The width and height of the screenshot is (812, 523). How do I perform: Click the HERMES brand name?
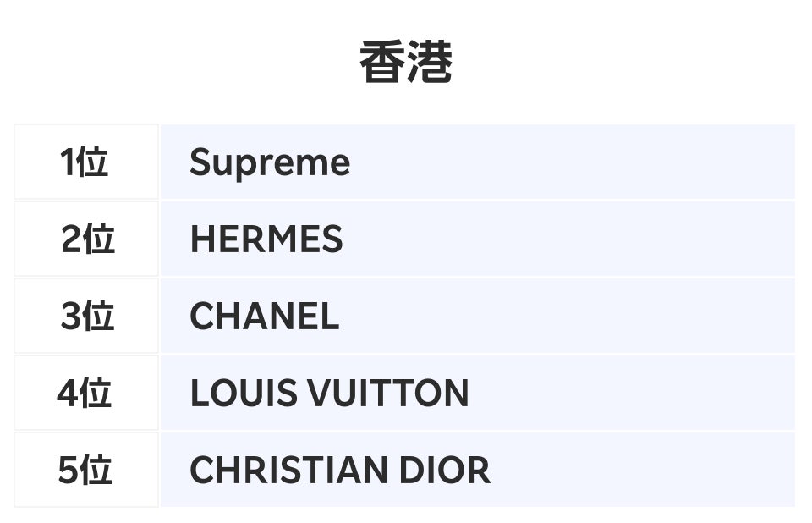[x=266, y=239]
